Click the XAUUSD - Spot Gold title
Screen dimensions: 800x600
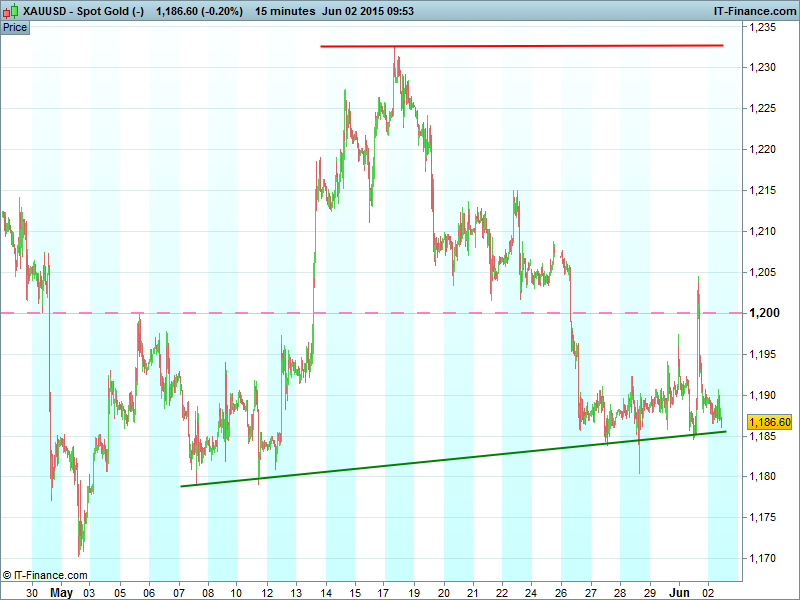[x=84, y=12]
